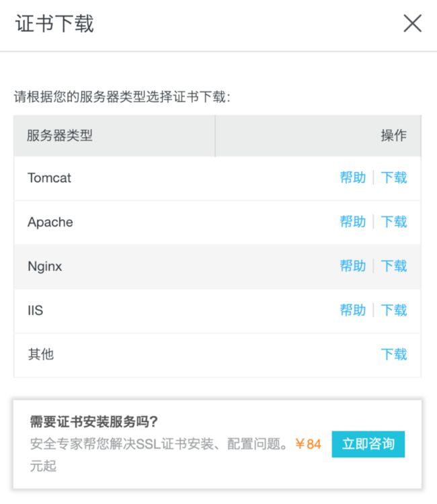Click the ¥84 price text
This screenshot has width=437, height=504.
tap(308, 444)
